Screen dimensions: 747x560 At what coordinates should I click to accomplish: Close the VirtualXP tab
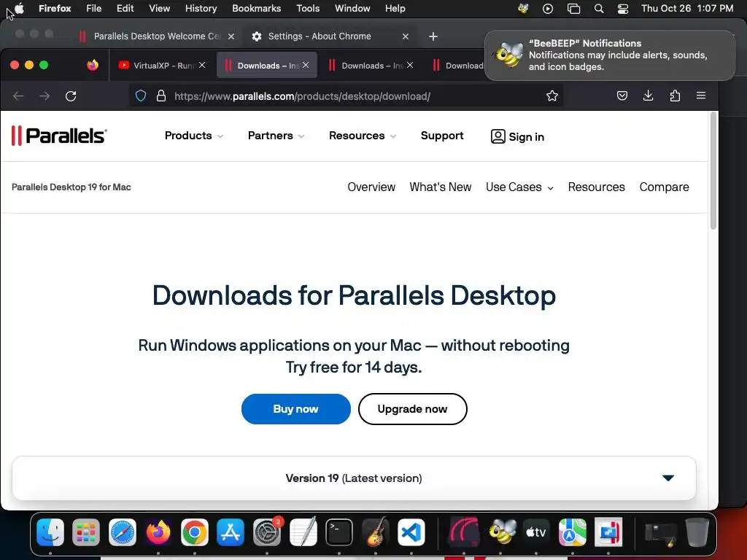point(202,65)
